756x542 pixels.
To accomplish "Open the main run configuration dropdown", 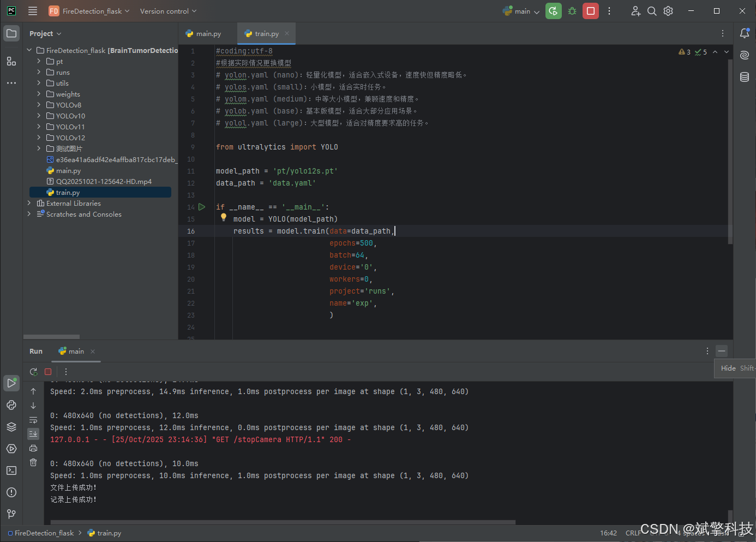I will tap(521, 11).
